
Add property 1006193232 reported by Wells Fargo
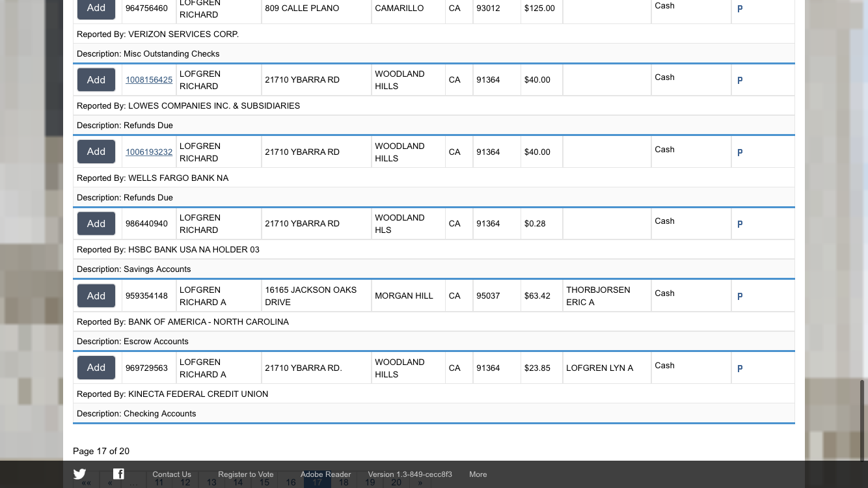tap(96, 152)
